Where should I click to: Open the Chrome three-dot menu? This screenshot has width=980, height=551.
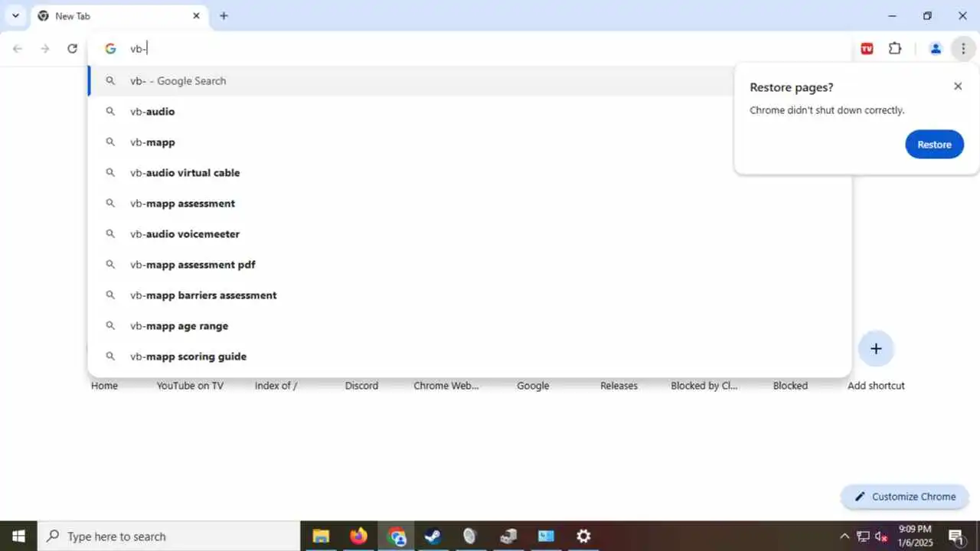point(963,48)
